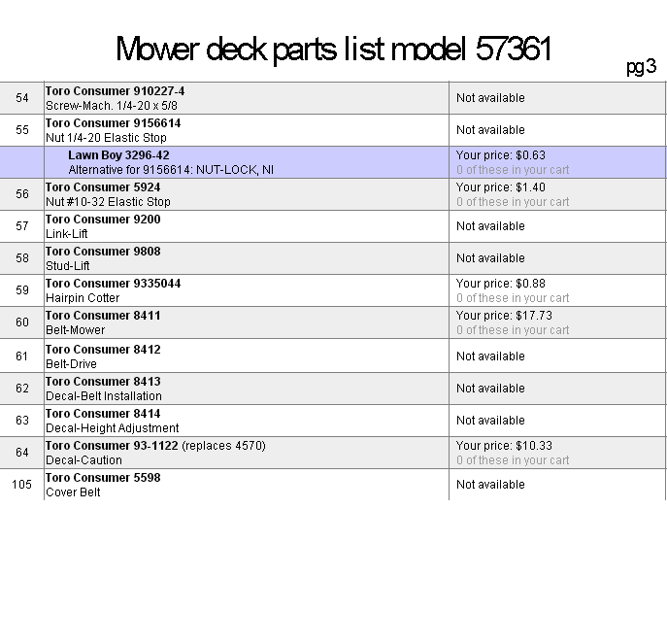Select Toro Consumer 910227-4 part name
This screenshot has width=667, height=644.
point(115,91)
